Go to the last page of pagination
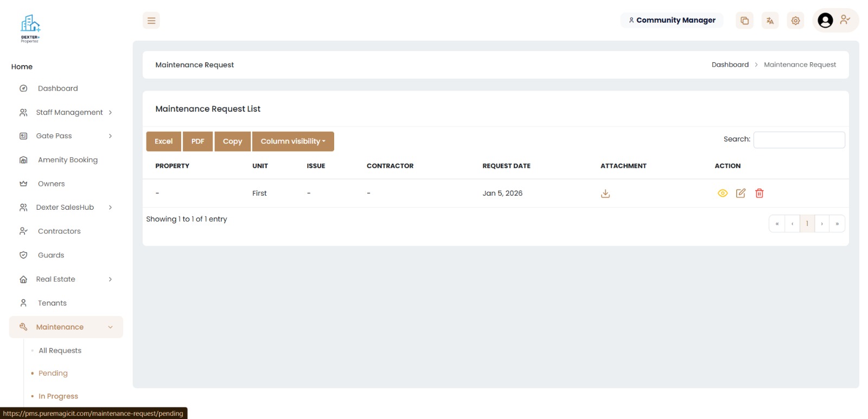 (837, 224)
